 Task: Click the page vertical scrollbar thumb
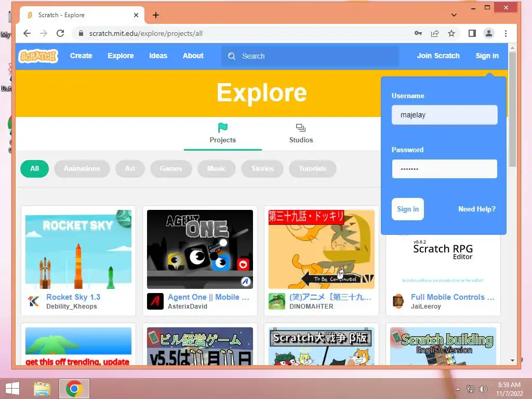point(512,109)
